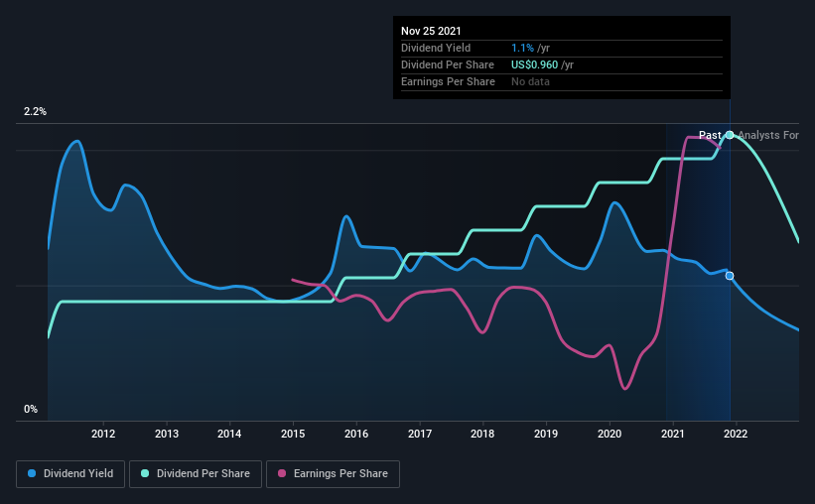Toggle the Earnings Per Share legend button
This screenshot has width=815, height=504.
click(x=333, y=474)
